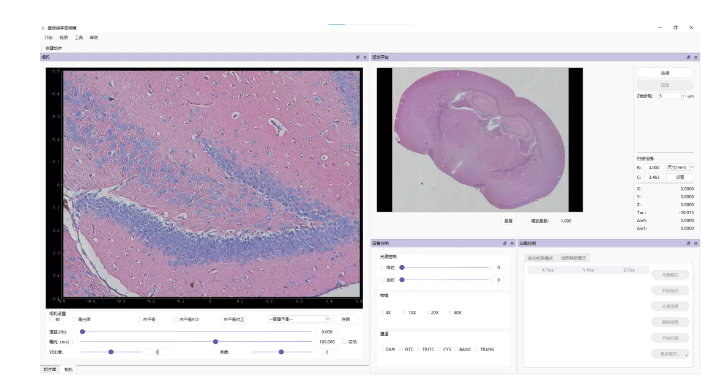The height and width of the screenshot is (386, 726).
Task: Expand the more actions dropdown button
Action: click(x=670, y=354)
